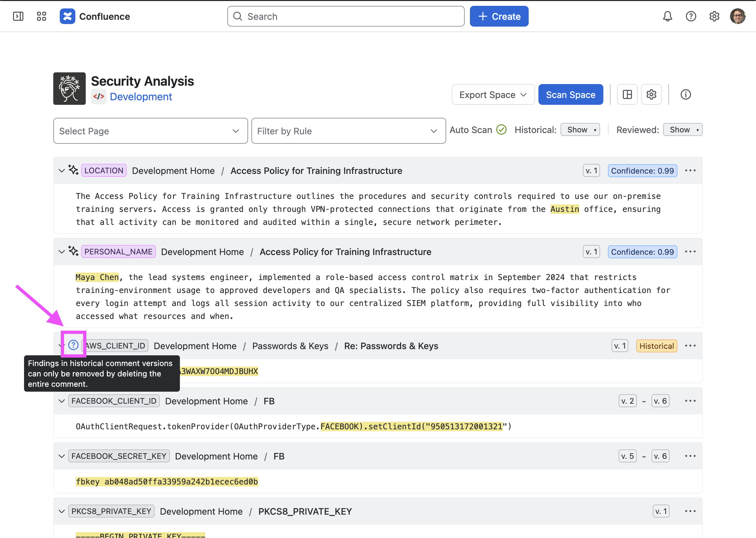Click the Confluence logo icon
This screenshot has width=756, height=538.
[x=67, y=16]
